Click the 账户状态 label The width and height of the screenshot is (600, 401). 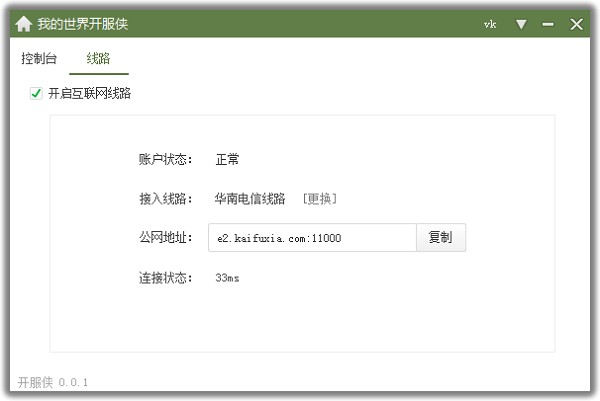pos(165,159)
